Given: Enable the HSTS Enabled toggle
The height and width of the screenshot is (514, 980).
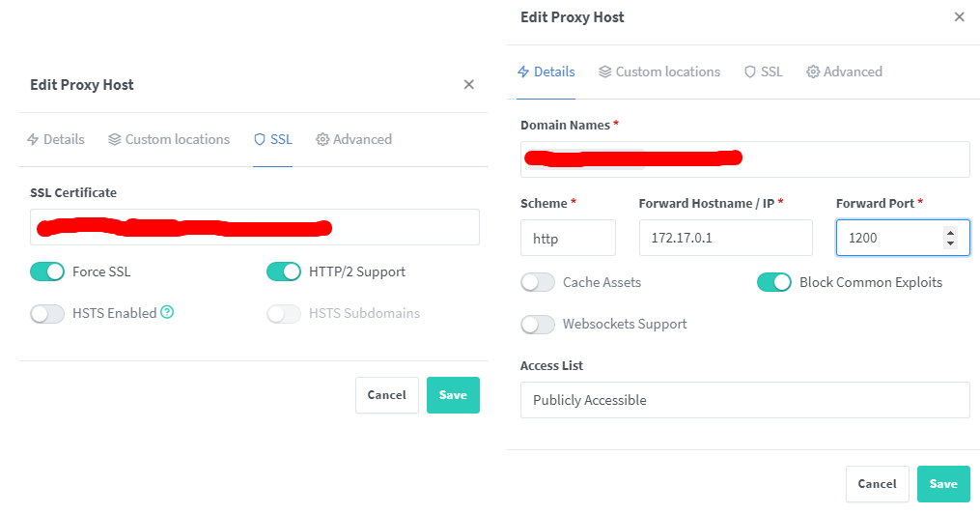Looking at the screenshot, I should [x=47, y=313].
